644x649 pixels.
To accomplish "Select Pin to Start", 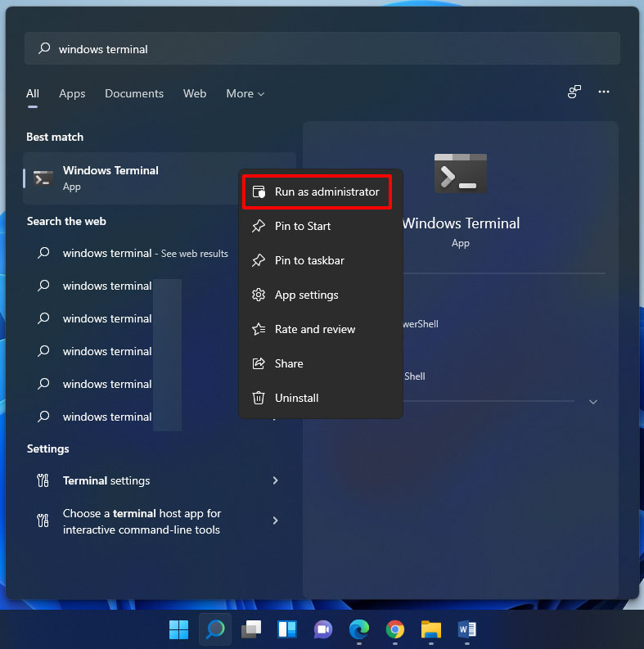I will tap(321, 226).
